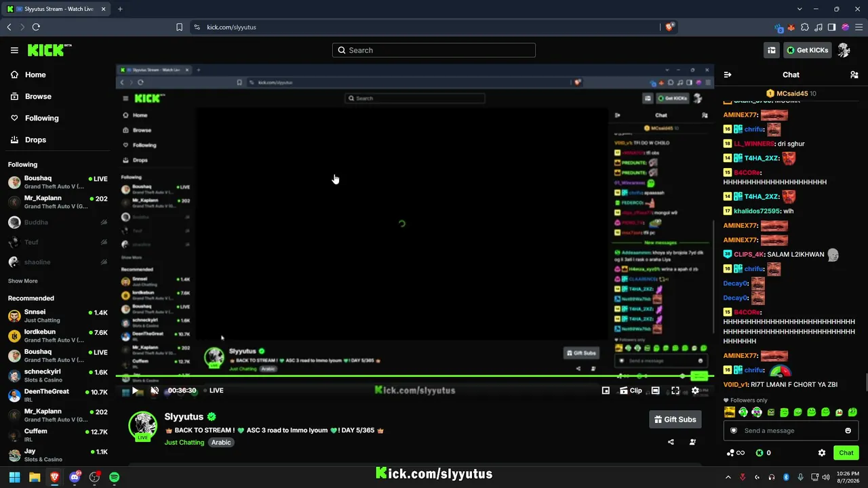Click the Arabic language tag
This screenshot has width=868, height=488.
[x=221, y=443]
